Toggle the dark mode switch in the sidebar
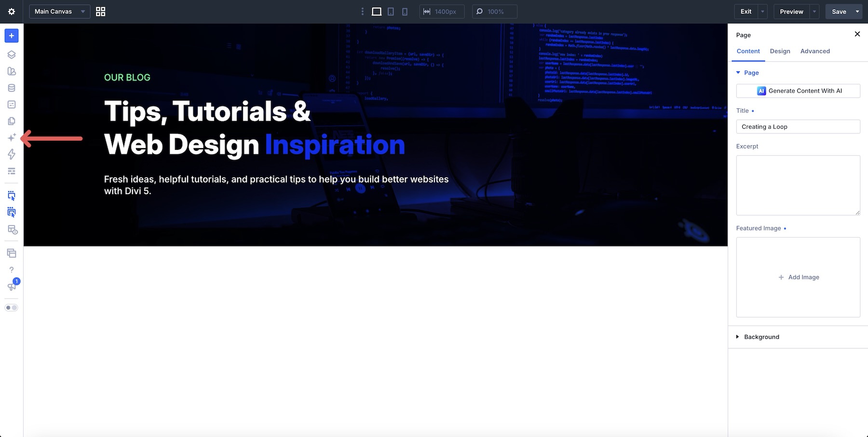The height and width of the screenshot is (437, 868). pos(12,307)
